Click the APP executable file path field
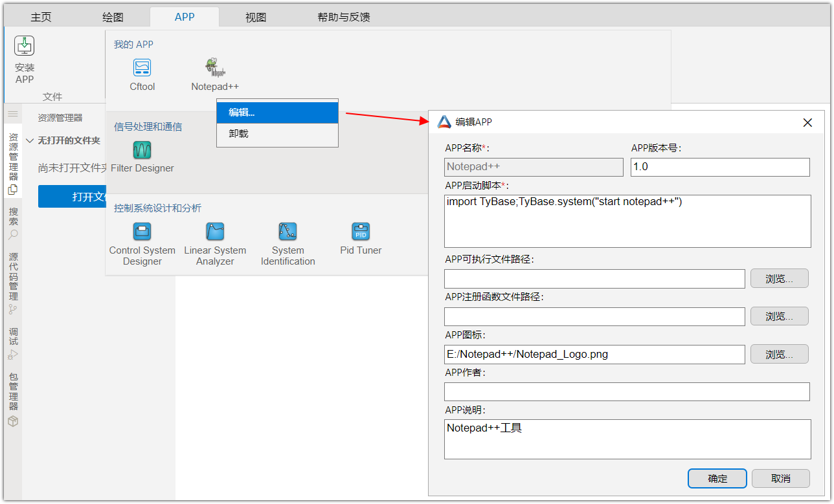 (594, 279)
